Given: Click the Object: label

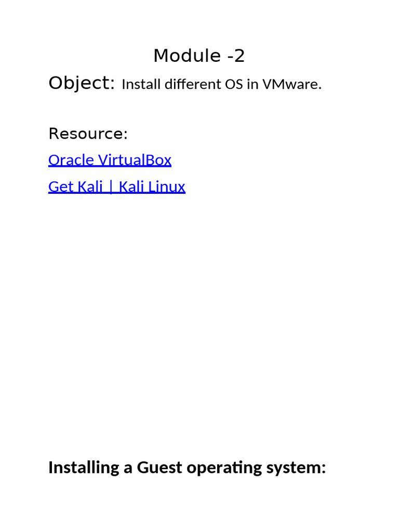Looking at the screenshot, I should (x=82, y=83).
